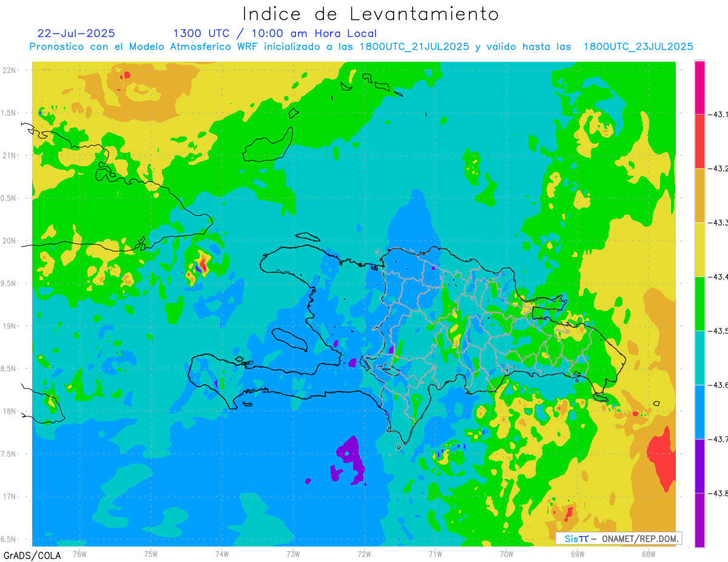Click the title "Indice de Levantamiento"

[x=371, y=14]
